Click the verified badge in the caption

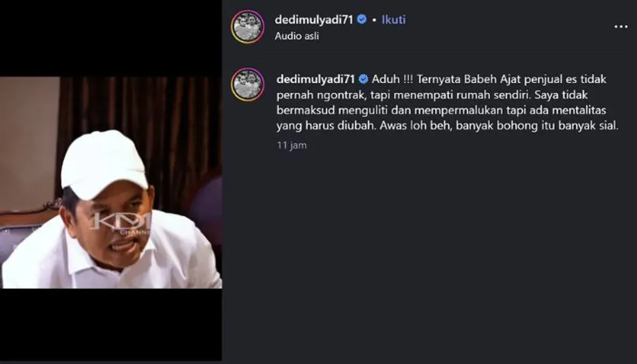click(364, 79)
